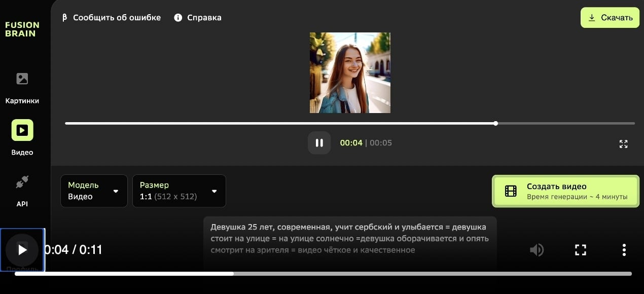Viewport: 644px width, 294px height.
Task: Click the Размер dropdown arrow
Action: [x=214, y=191]
